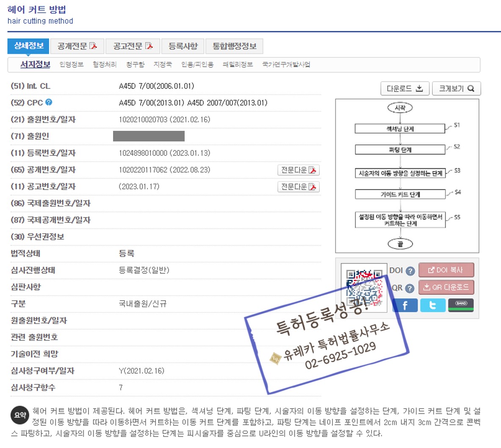Share via the Facebook icon

pyautogui.click(x=404, y=305)
